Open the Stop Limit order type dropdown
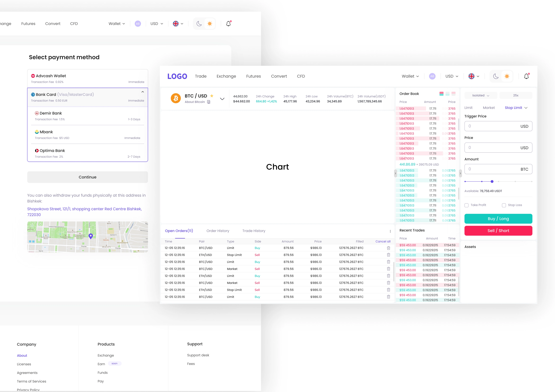 point(516,108)
